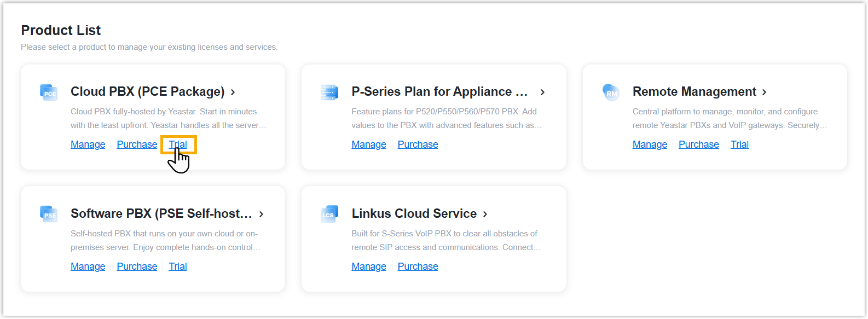Purchase a P-Series Plan for Appliance
The height and width of the screenshot is (319, 868).
point(418,144)
